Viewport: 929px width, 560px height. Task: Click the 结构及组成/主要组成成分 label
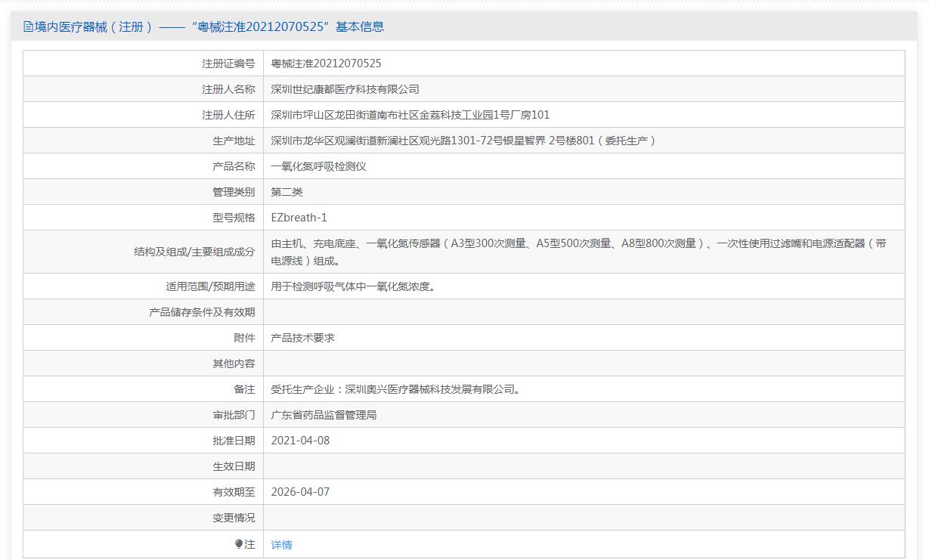194,252
